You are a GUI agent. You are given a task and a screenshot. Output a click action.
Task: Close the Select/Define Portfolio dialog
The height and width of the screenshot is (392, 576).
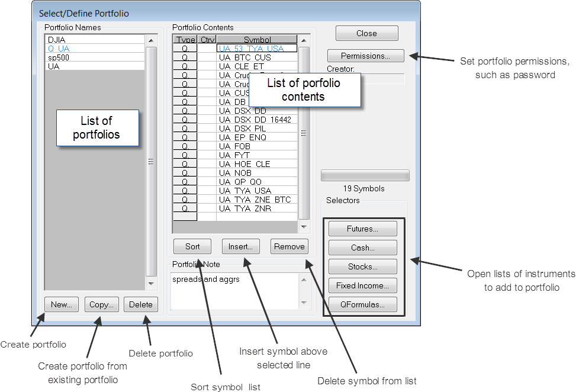366,33
